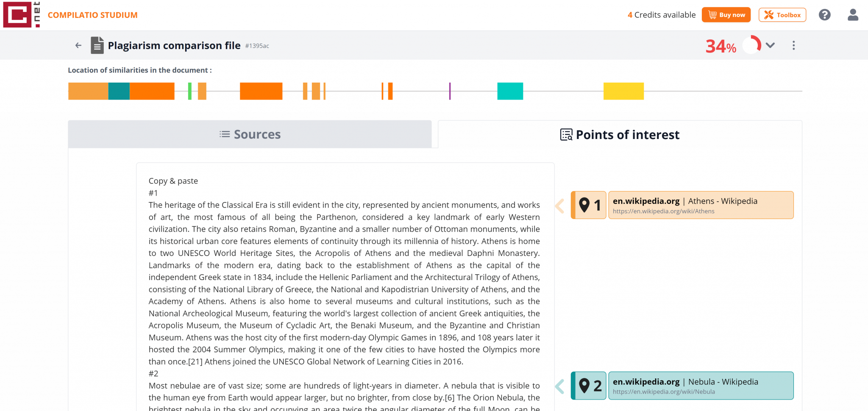
Task: Open the three-dot more options menu
Action: click(x=793, y=45)
